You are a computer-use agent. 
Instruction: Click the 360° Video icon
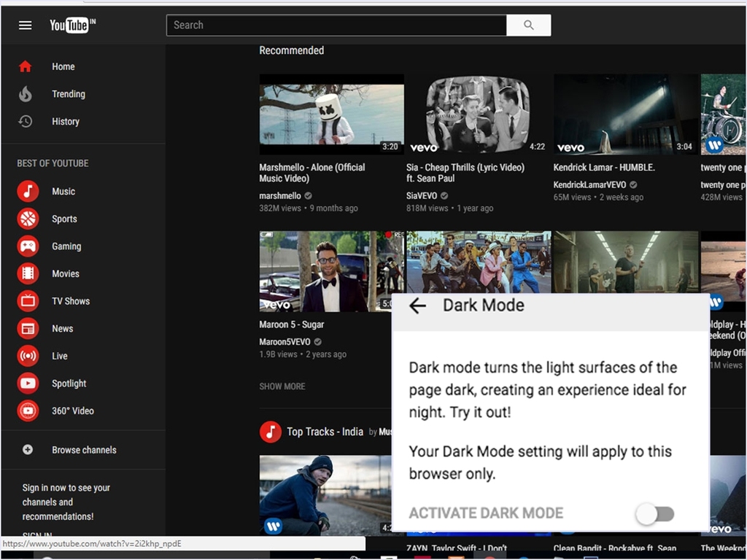[x=28, y=411]
